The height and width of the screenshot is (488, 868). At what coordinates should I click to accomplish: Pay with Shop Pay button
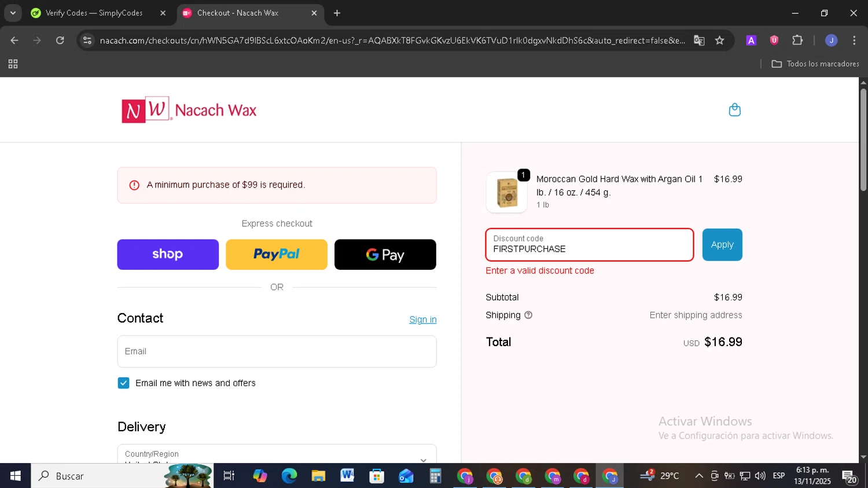(x=168, y=255)
